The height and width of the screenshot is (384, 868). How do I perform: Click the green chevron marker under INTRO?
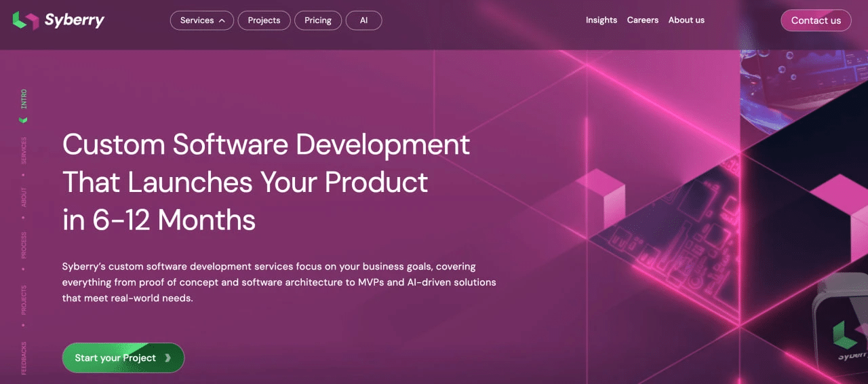(x=24, y=120)
